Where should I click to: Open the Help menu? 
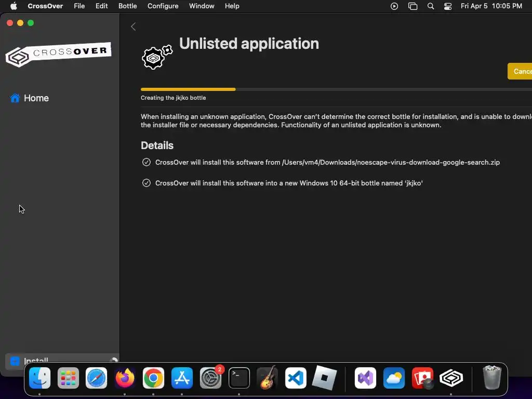click(232, 6)
